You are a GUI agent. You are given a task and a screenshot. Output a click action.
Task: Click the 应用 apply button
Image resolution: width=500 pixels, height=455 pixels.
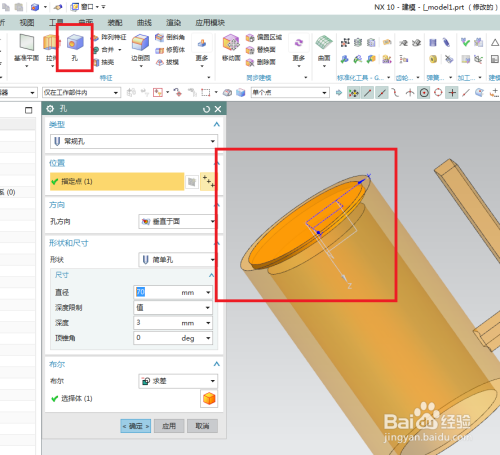[x=169, y=426]
